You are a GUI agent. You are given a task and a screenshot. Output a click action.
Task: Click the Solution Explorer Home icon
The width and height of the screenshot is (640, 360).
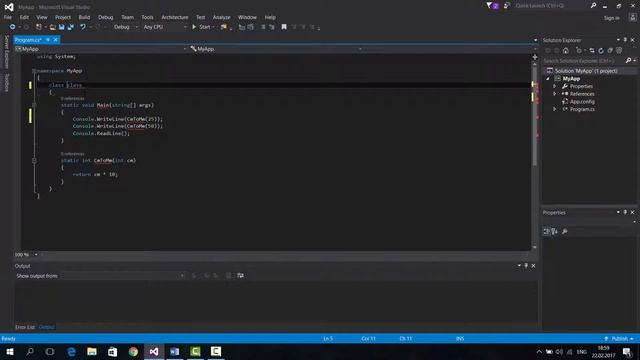click(x=566, y=51)
